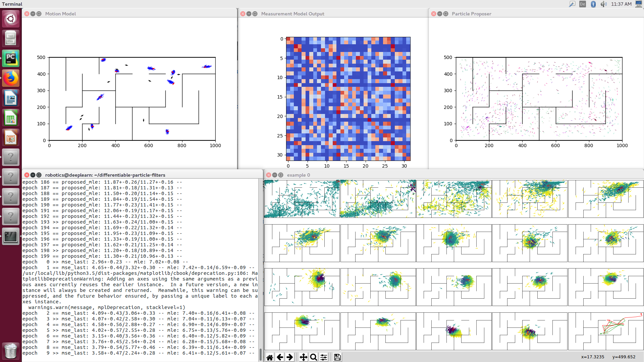Open Configure subplots sliders tool
Viewport: 644px width, 362px height.
324,357
